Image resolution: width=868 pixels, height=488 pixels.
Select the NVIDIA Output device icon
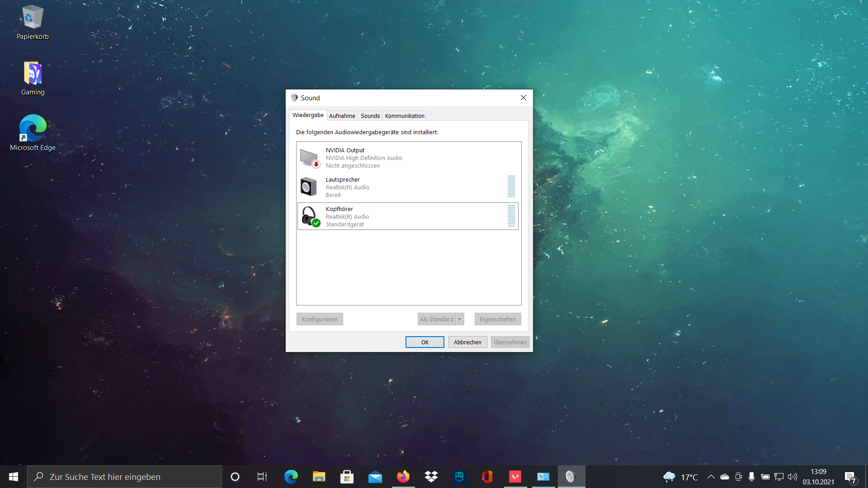[x=310, y=158]
